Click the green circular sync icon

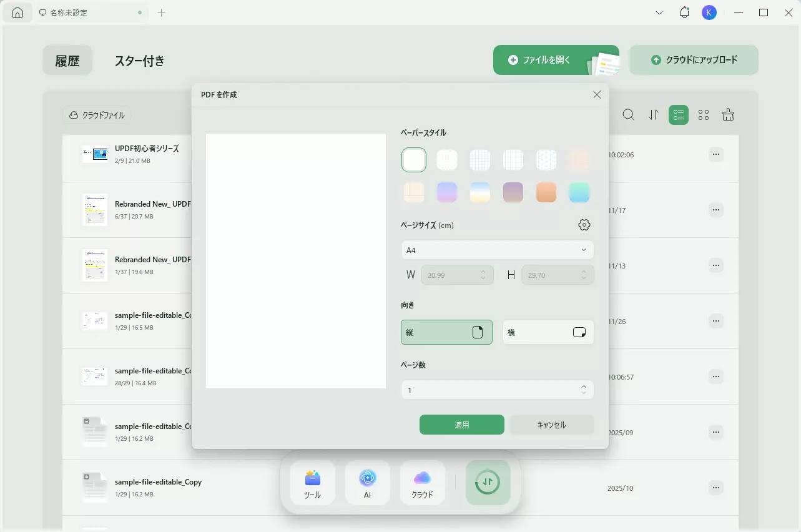pos(488,483)
